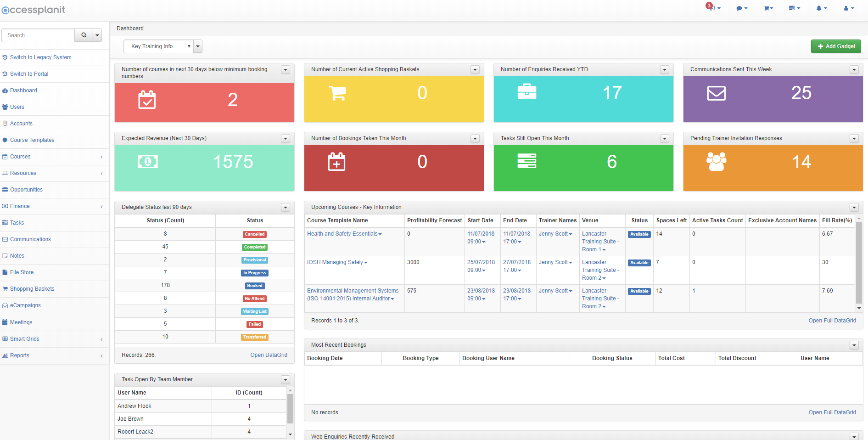Click the cart icon on yellow baskets gadget
Viewport: 868px width, 440px height.
(337, 93)
